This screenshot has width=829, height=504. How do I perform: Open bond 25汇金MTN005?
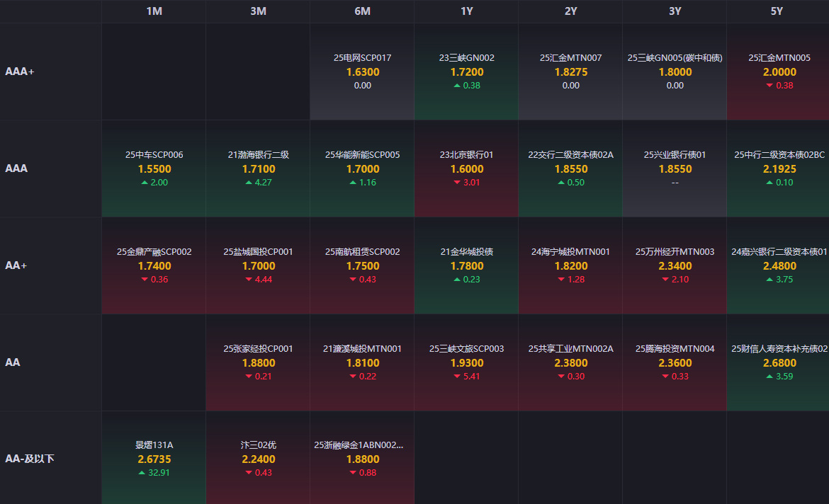779,57
